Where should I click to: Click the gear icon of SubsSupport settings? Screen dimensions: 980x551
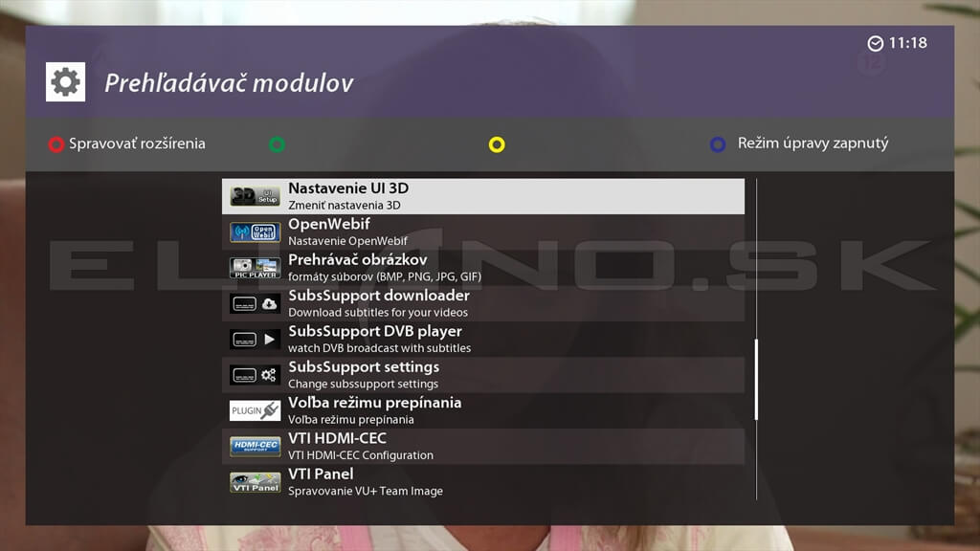pyautogui.click(x=253, y=374)
